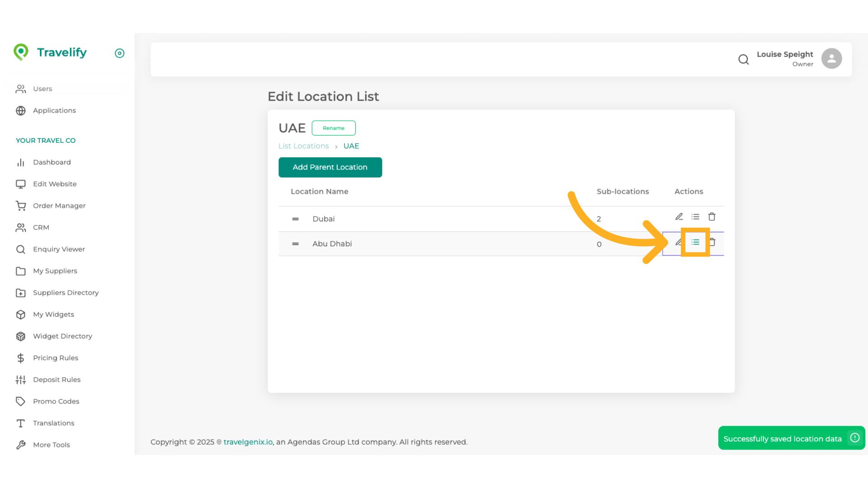
Task: Toggle the sidebar collapse circle next to Travelify
Action: pos(119,53)
